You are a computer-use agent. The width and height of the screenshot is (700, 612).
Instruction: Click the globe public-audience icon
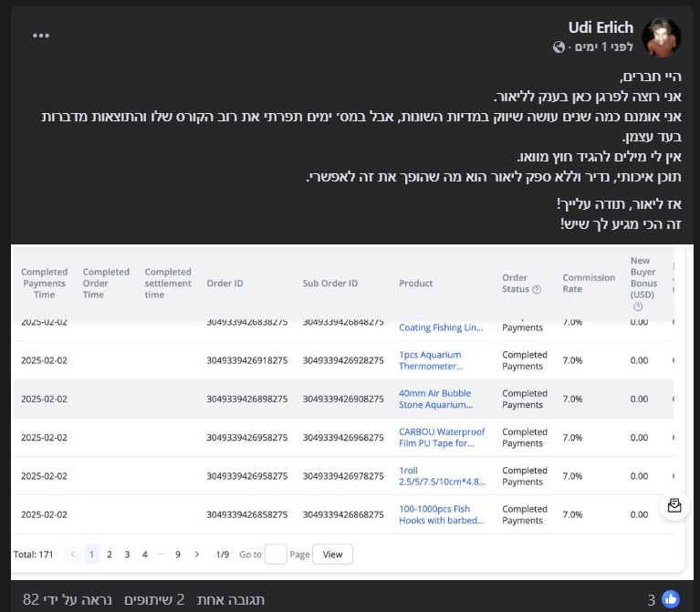point(559,47)
